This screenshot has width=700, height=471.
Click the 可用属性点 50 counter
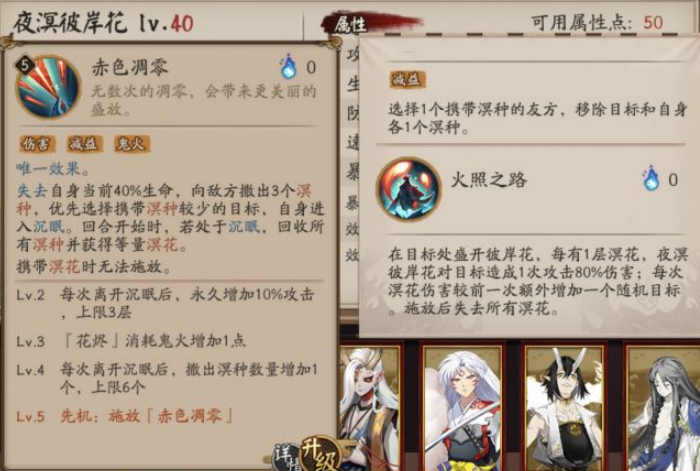point(597,22)
